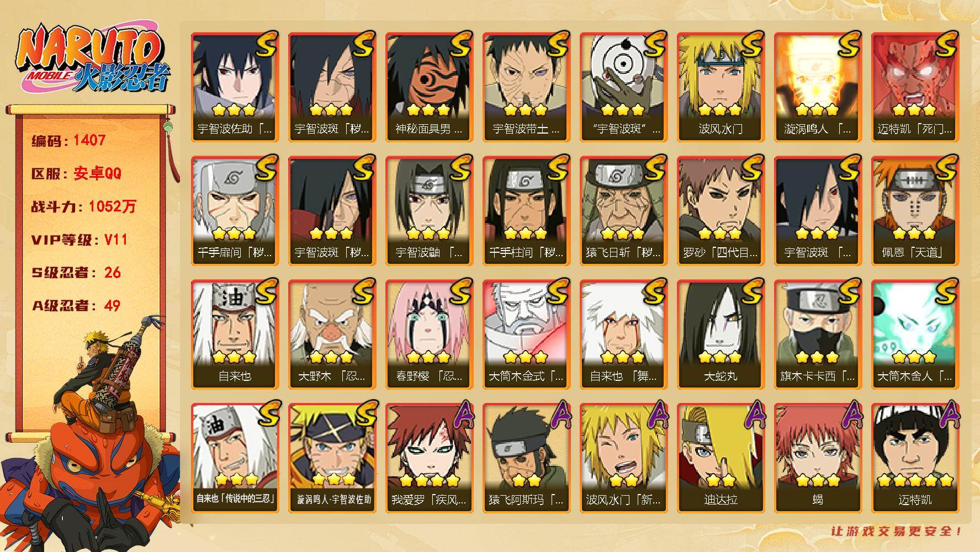The image size is (980, 552).
Task: Select the 迪达拉 A-rank ninja card
Action: 721,458
